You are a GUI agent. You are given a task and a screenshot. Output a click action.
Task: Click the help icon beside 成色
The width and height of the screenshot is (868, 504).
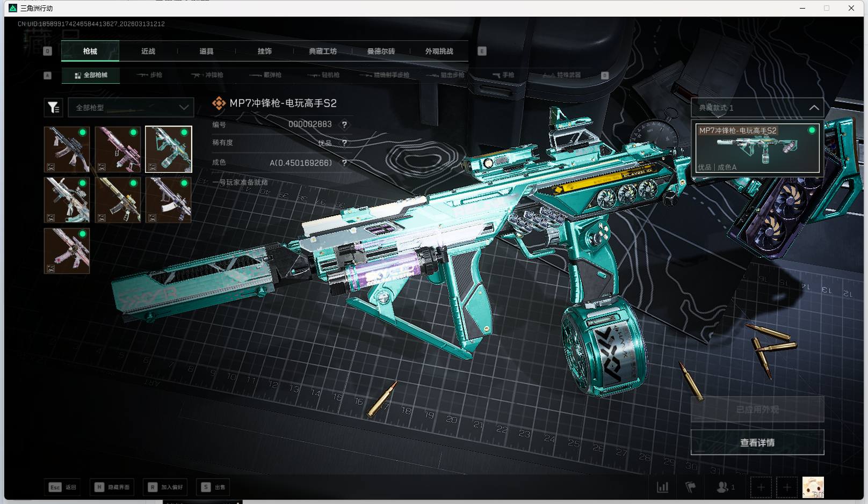point(344,163)
